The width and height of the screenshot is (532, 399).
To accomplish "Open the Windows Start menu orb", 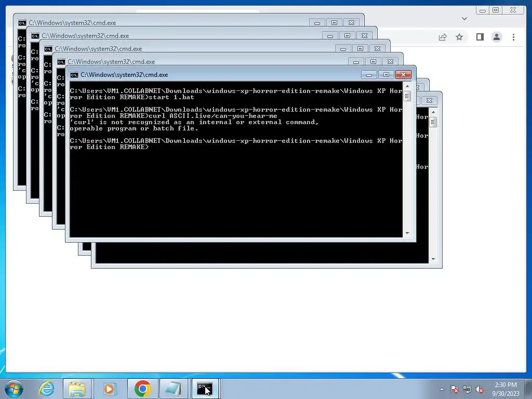I will tap(14, 389).
